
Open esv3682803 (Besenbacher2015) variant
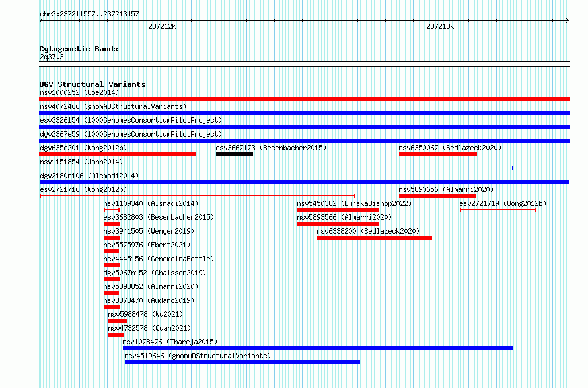(x=159, y=217)
